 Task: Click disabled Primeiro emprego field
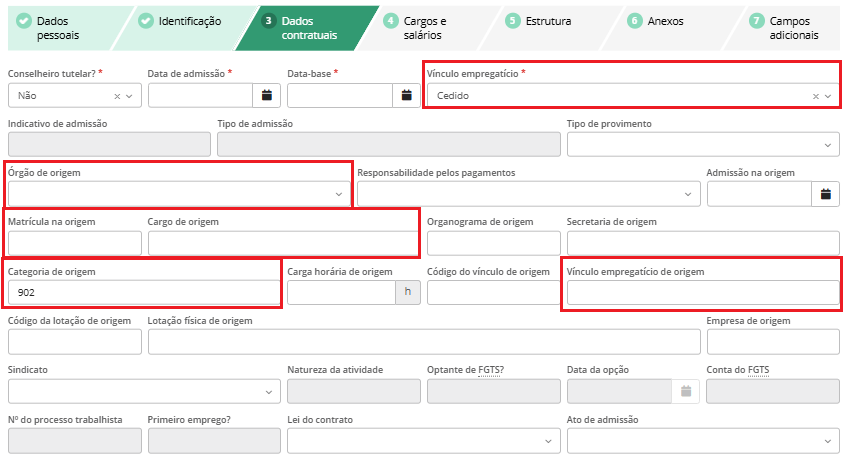point(214,441)
